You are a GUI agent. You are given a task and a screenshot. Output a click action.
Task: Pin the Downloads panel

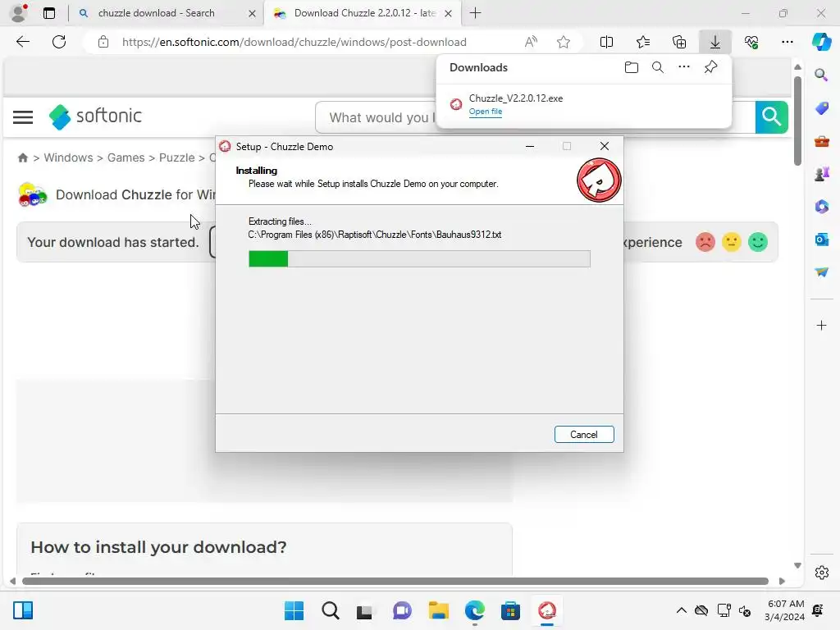point(710,67)
